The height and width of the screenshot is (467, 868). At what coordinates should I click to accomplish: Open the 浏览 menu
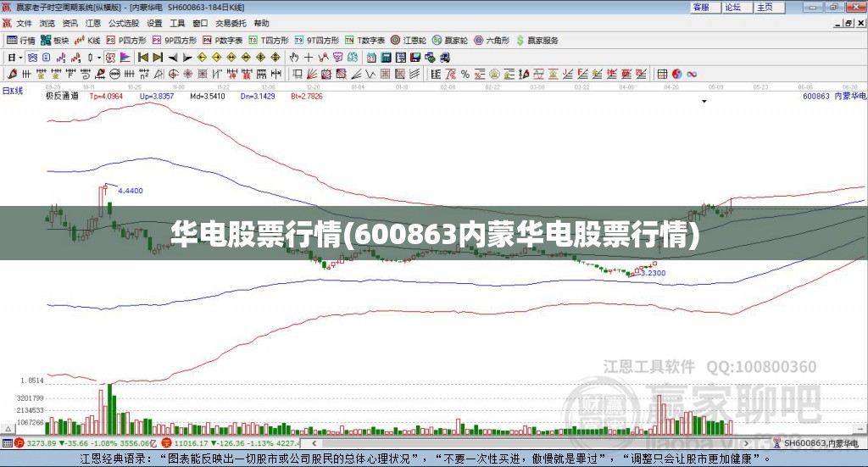47,23
